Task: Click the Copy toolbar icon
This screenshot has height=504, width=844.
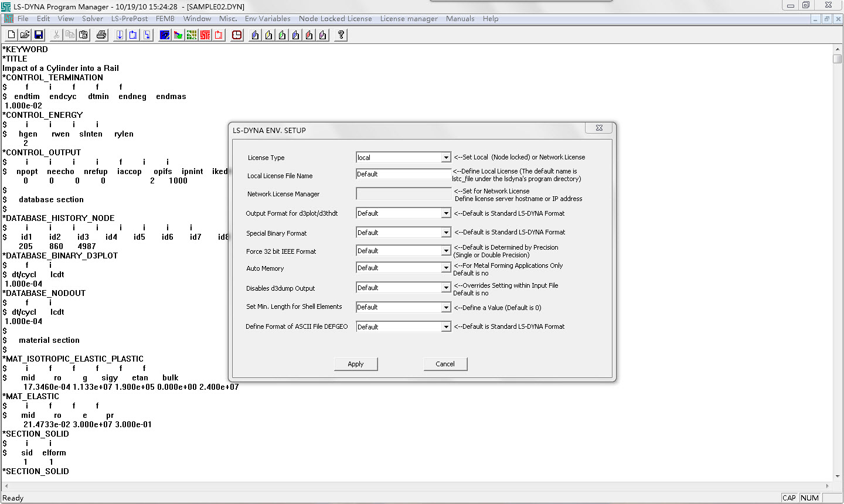Action: tap(70, 35)
